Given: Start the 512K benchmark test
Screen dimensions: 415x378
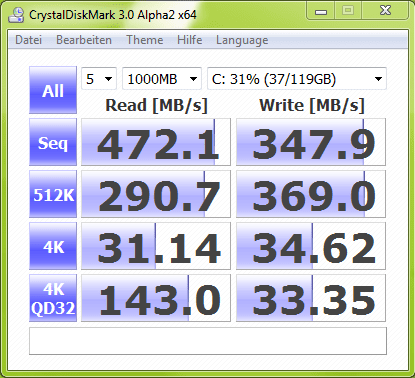Looking at the screenshot, I should click(53, 194).
